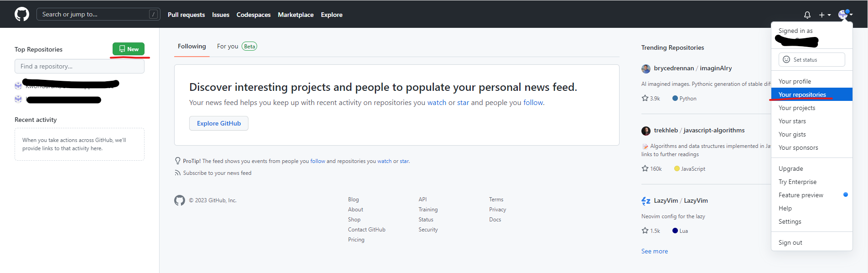The width and height of the screenshot is (868, 273).
Task: Open the Shop footer link
Action: [x=354, y=220]
